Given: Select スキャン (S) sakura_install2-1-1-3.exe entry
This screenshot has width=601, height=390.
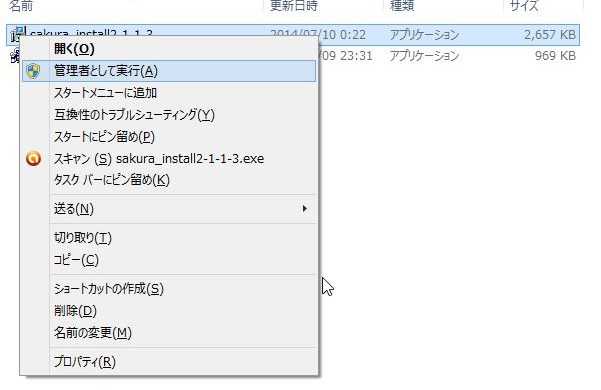Looking at the screenshot, I should click(x=169, y=159).
